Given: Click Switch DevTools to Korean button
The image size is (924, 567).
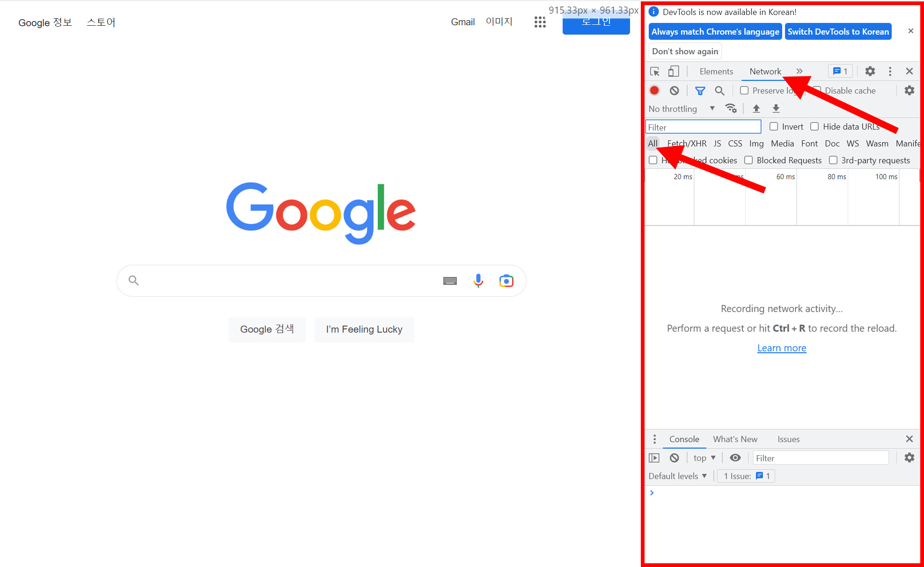Looking at the screenshot, I should coord(838,32).
